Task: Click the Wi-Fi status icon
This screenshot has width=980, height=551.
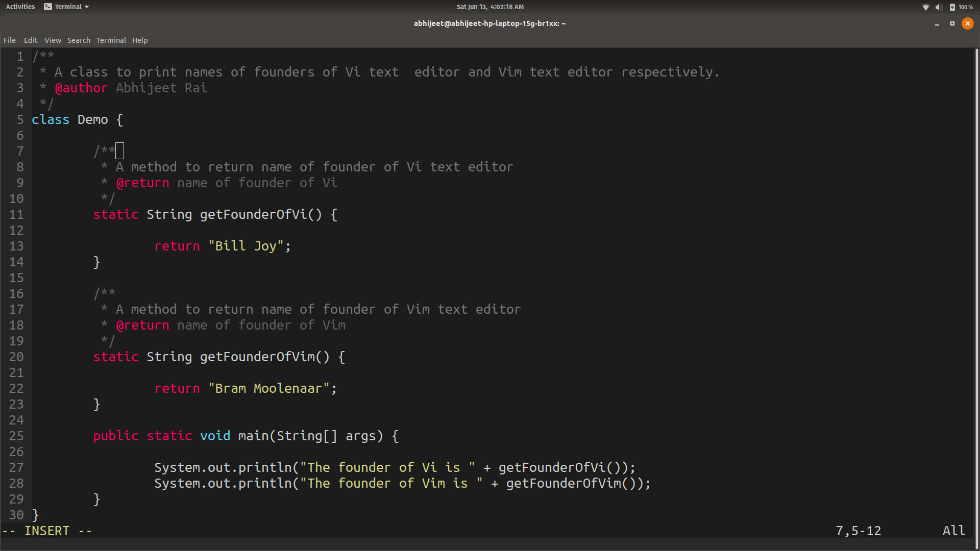Action: pos(926,7)
